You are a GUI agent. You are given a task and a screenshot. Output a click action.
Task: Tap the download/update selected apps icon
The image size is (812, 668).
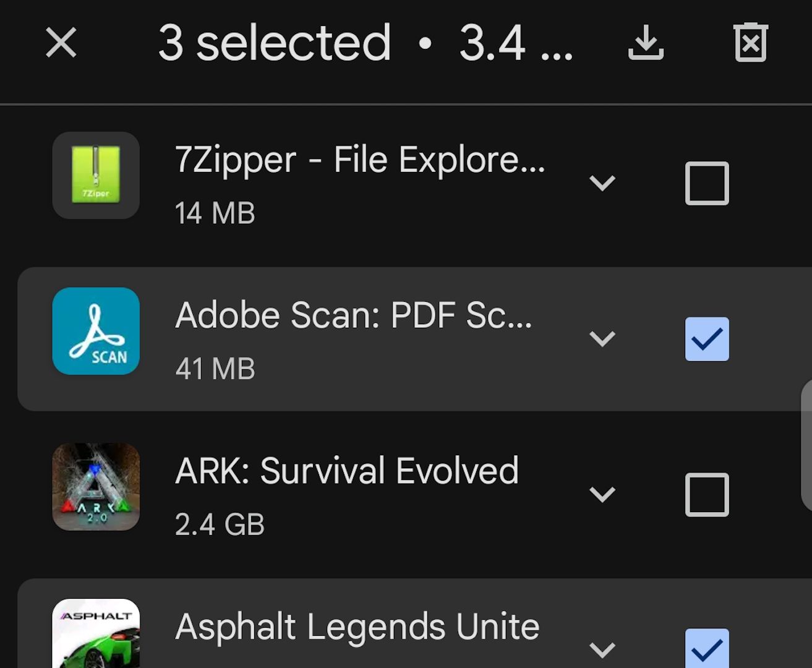646,43
